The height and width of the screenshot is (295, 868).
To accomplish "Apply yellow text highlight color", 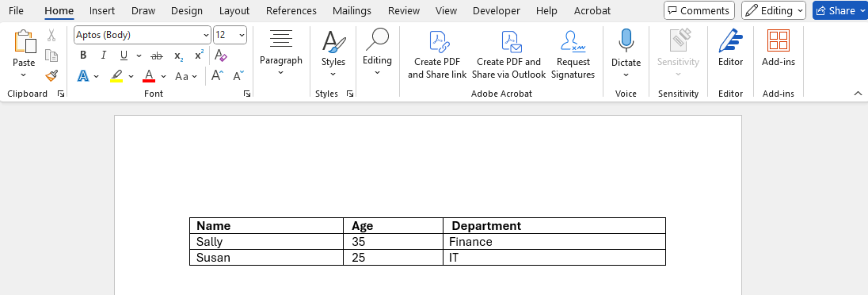I will click(116, 75).
